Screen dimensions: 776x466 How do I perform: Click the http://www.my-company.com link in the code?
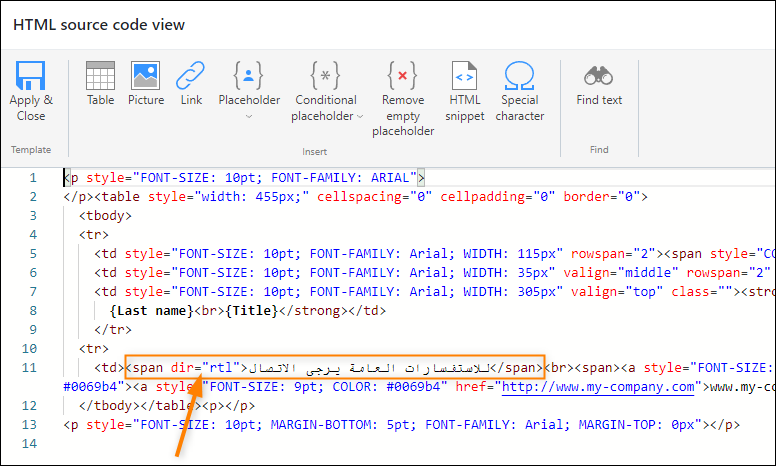click(598, 387)
